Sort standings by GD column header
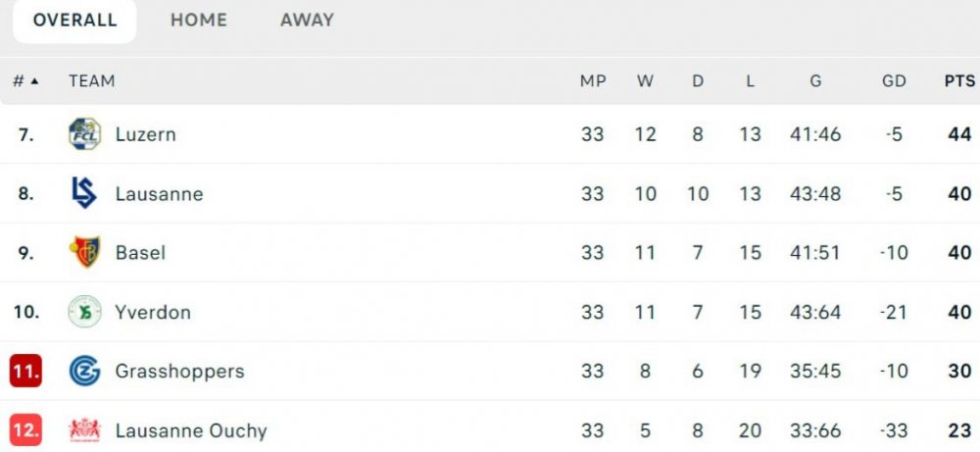 pos(894,81)
